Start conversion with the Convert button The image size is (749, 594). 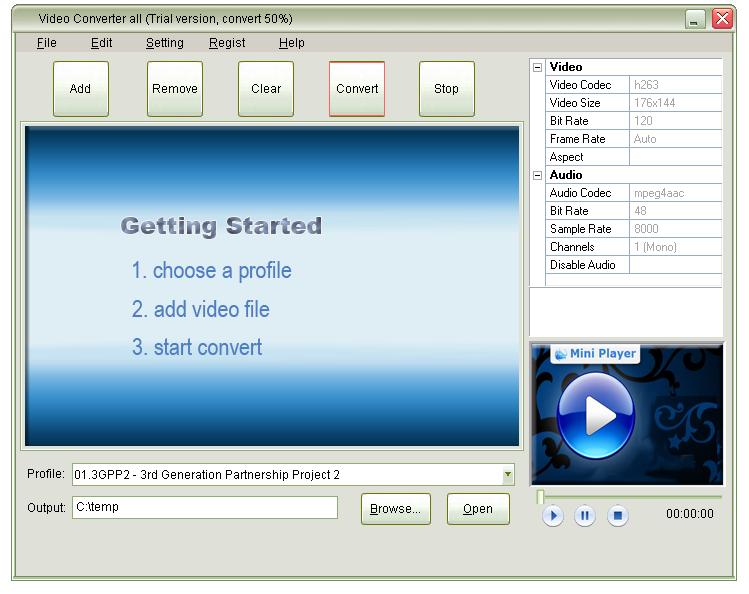[x=357, y=89]
